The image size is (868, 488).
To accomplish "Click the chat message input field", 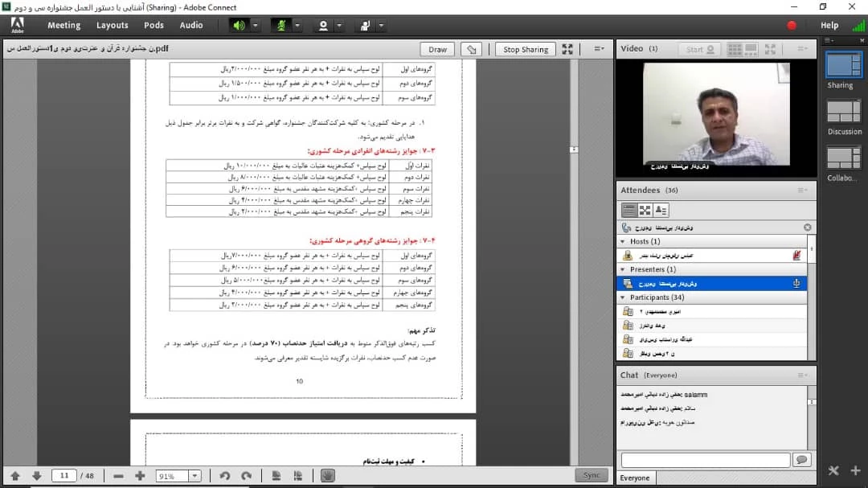I will [x=705, y=460].
